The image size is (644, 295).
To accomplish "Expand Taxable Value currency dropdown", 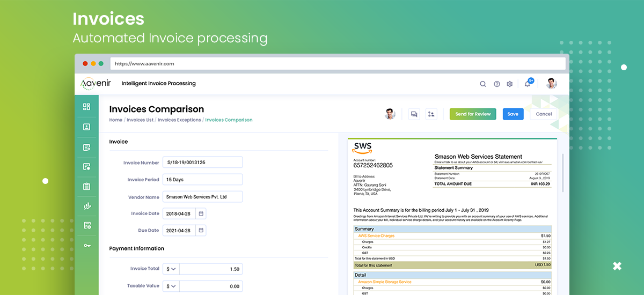I will click(171, 286).
